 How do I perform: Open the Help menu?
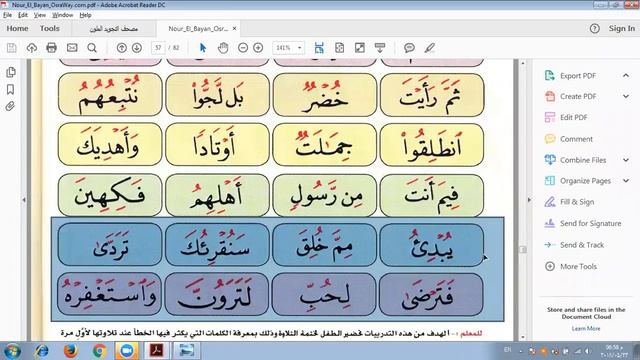pos(85,15)
